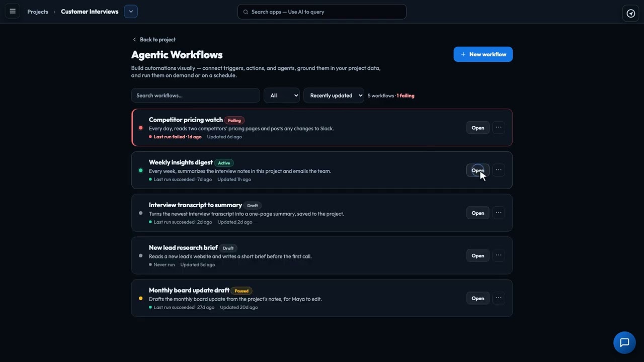
Task: Open the All status filter dropdown
Action: coord(282,96)
